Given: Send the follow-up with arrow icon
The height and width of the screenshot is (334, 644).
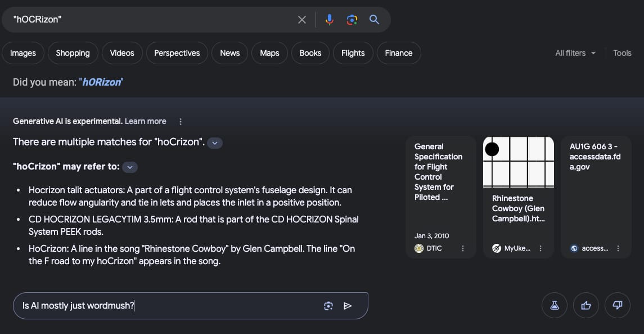Looking at the screenshot, I should pyautogui.click(x=348, y=306).
